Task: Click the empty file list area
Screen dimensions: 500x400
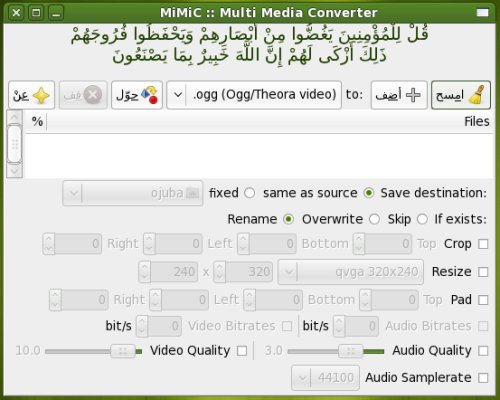Action: tap(259, 156)
